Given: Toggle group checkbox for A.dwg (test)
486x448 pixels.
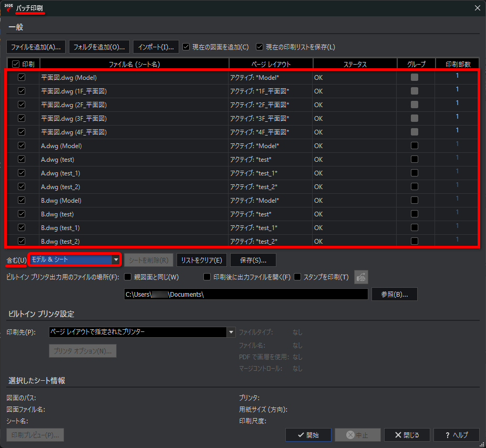Looking at the screenshot, I should [415, 159].
